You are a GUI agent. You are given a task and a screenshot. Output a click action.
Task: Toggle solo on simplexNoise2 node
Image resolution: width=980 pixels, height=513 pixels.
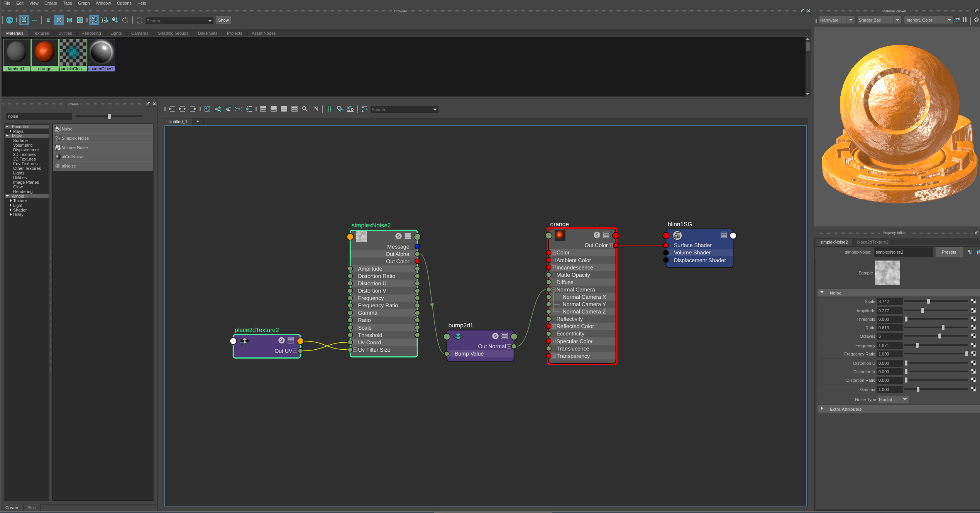click(x=398, y=236)
